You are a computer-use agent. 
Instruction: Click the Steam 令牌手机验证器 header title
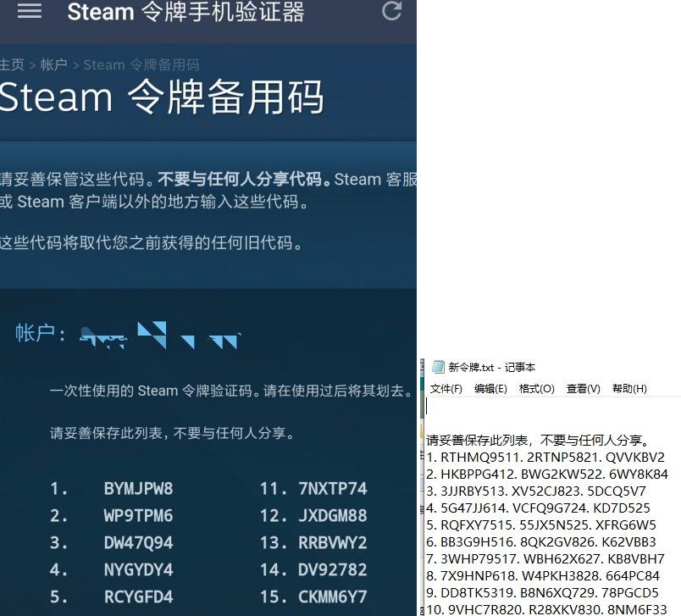click(x=185, y=12)
